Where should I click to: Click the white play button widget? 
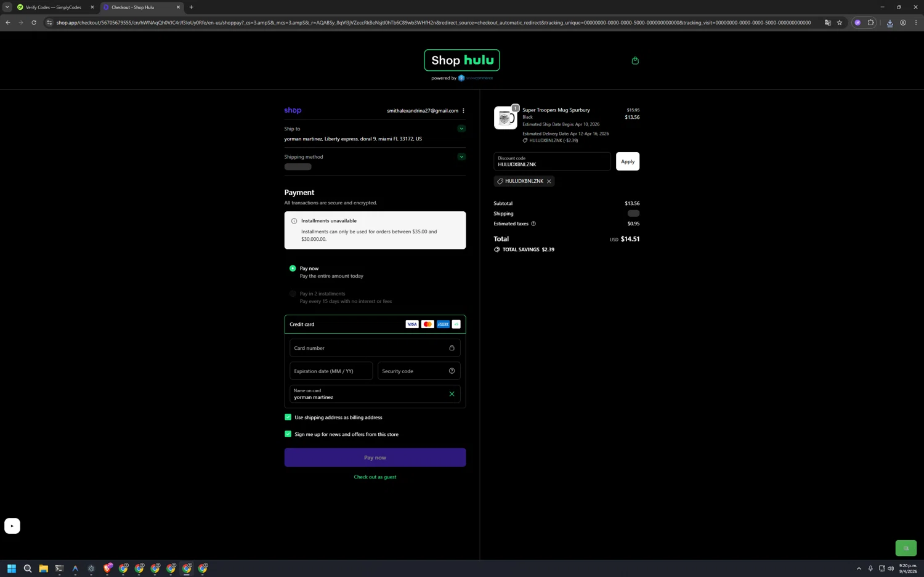(x=12, y=526)
